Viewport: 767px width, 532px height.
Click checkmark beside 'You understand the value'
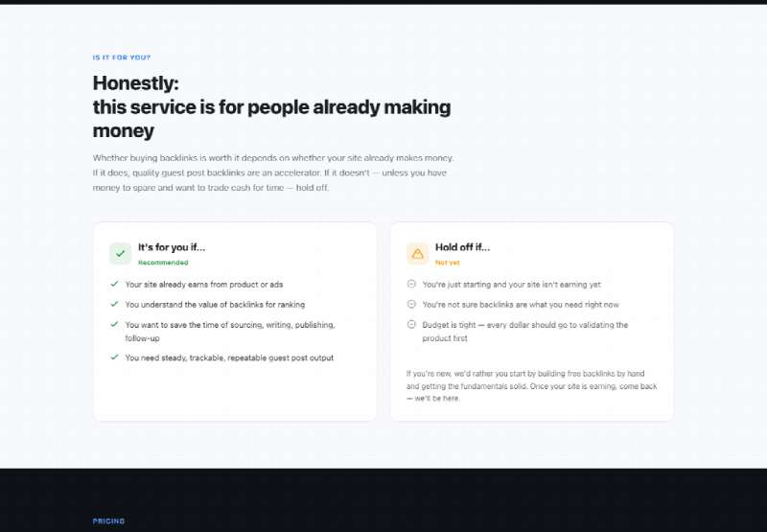114,304
